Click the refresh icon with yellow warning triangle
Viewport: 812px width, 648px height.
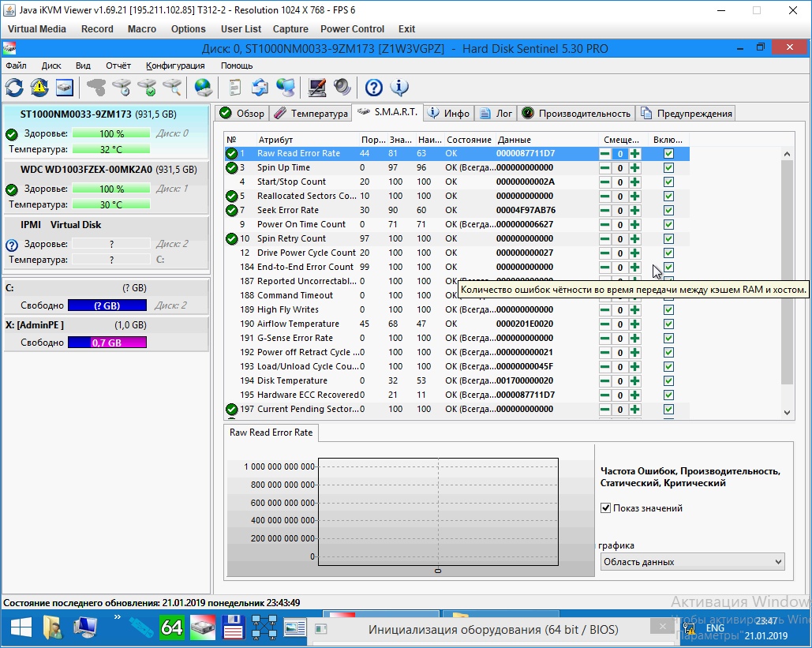click(x=39, y=88)
